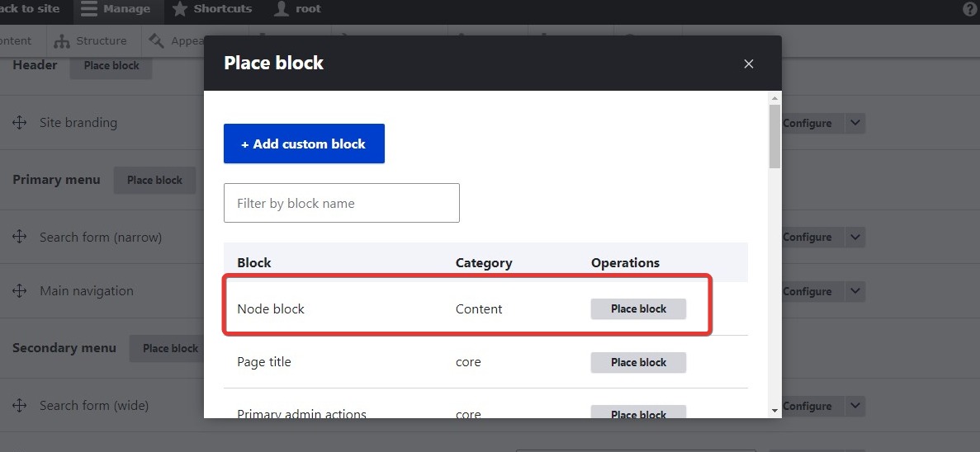Click the move handle beside Main navigation
This screenshot has width=980, height=452.
(x=20, y=291)
